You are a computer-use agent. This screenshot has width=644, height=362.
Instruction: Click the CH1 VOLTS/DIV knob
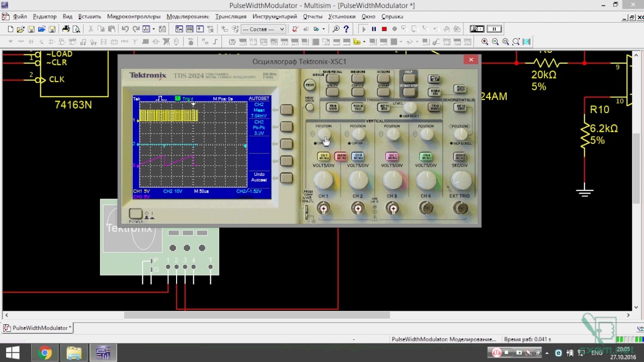324,180
